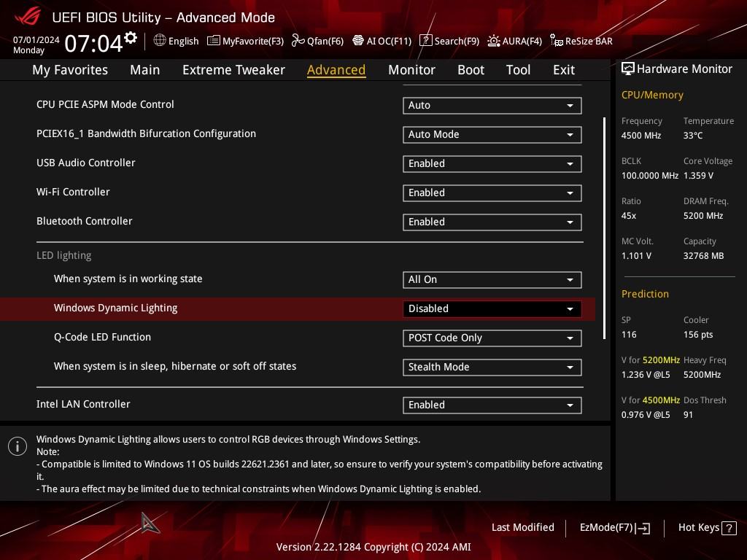Open working state LED dropdown
The image size is (747, 560).
[x=492, y=279]
